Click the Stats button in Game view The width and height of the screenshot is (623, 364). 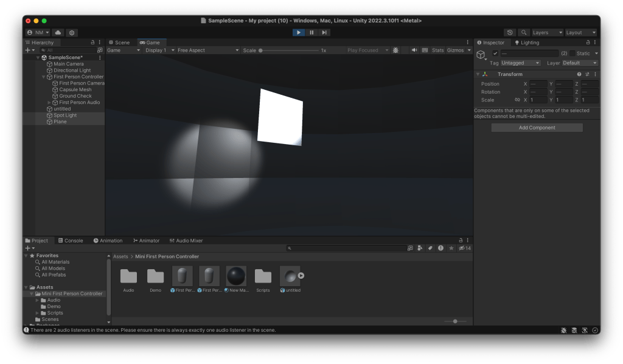point(438,50)
